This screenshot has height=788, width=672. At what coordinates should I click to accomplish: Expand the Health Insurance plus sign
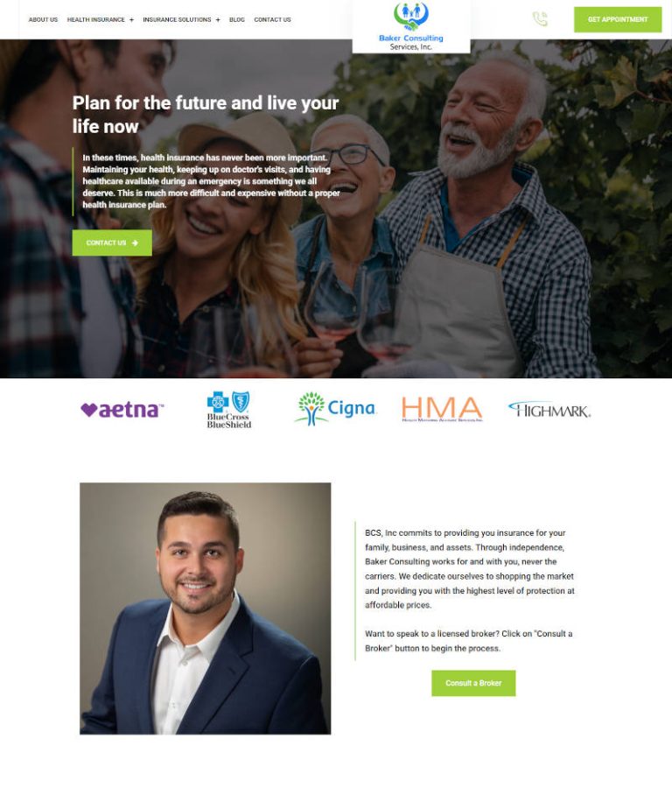point(131,19)
